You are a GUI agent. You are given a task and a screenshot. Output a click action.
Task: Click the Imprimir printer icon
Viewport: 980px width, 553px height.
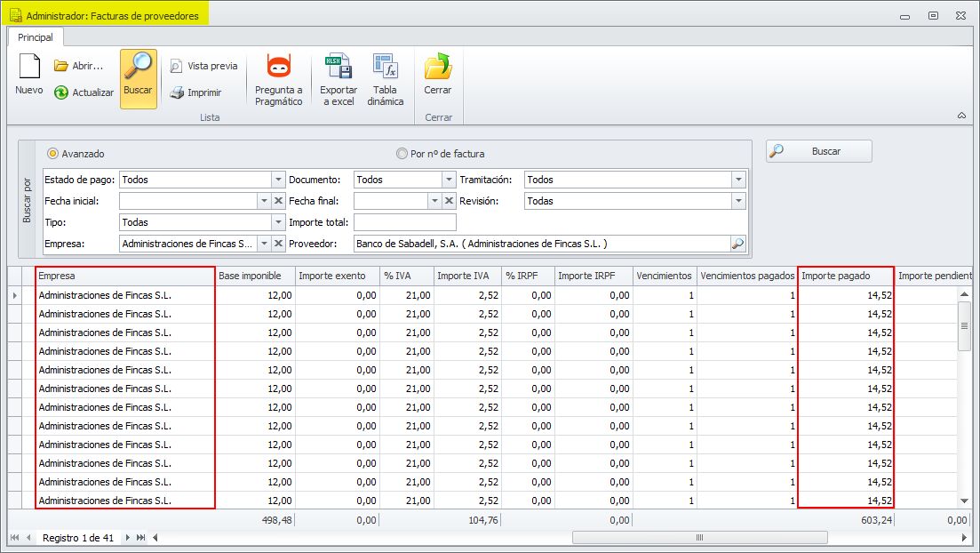177,92
